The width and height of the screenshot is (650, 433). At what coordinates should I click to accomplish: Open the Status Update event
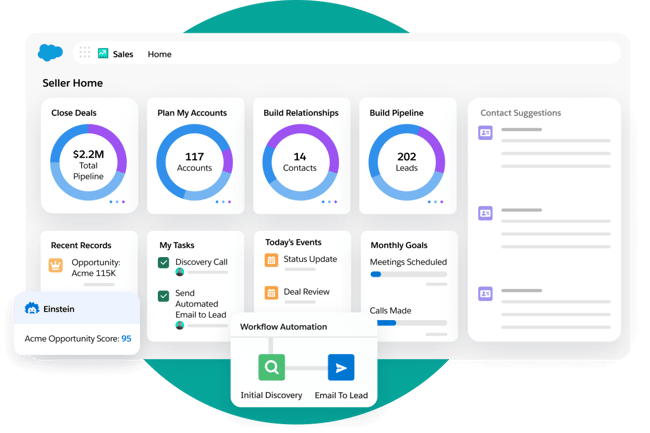(x=310, y=259)
